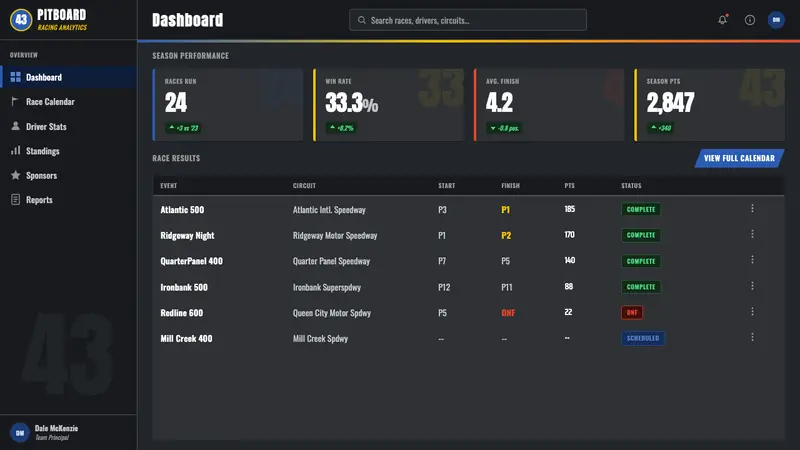Click the Pts column header
800x450 pixels.
pyautogui.click(x=569, y=186)
